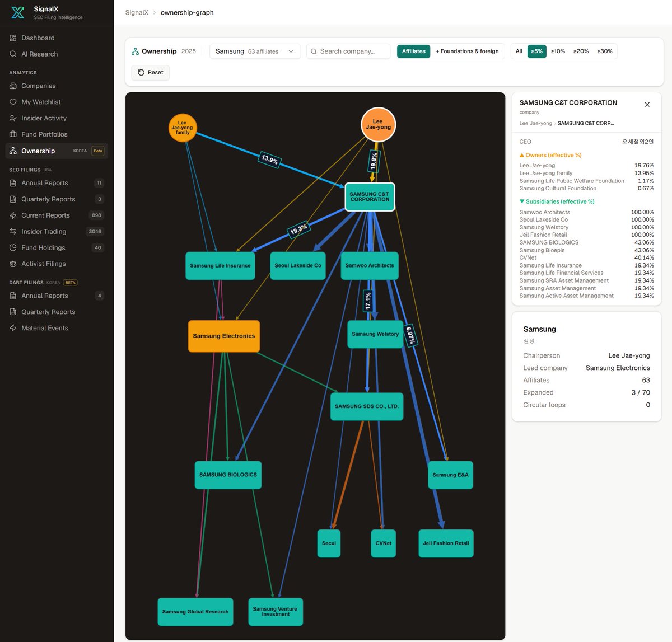Select the Samsung Electronics graph node
The width and height of the screenshot is (672, 642).
click(224, 336)
